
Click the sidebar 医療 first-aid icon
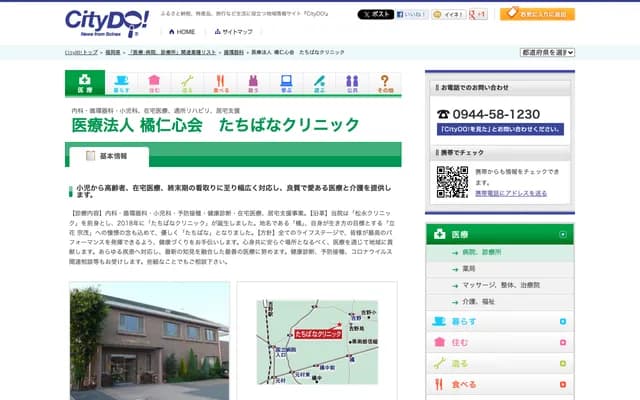[x=440, y=234]
